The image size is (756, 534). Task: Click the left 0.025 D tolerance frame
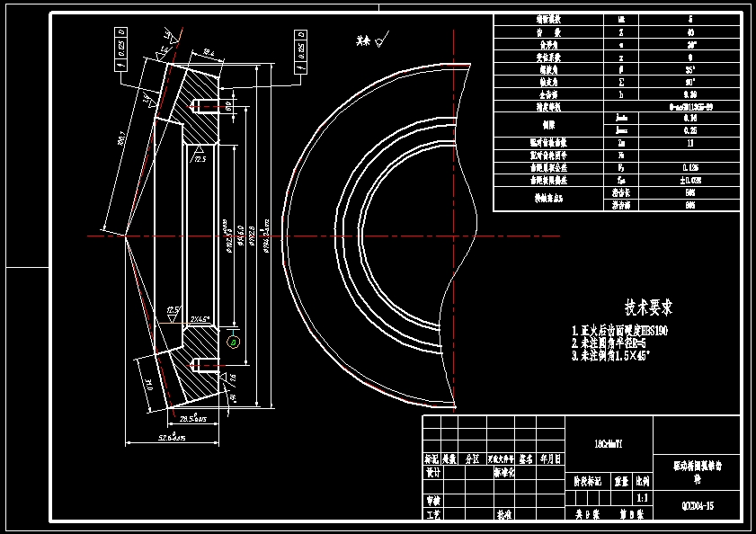[x=121, y=49]
